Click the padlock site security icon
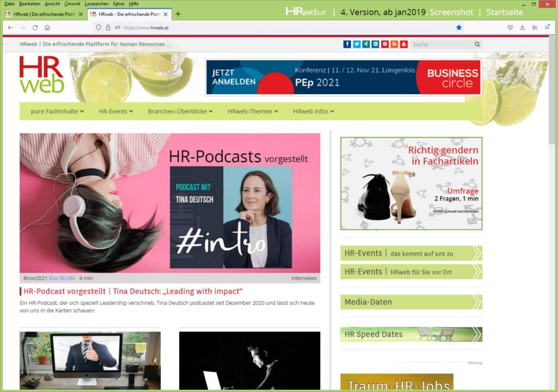Image resolution: width=558 pixels, height=392 pixels. click(108, 27)
